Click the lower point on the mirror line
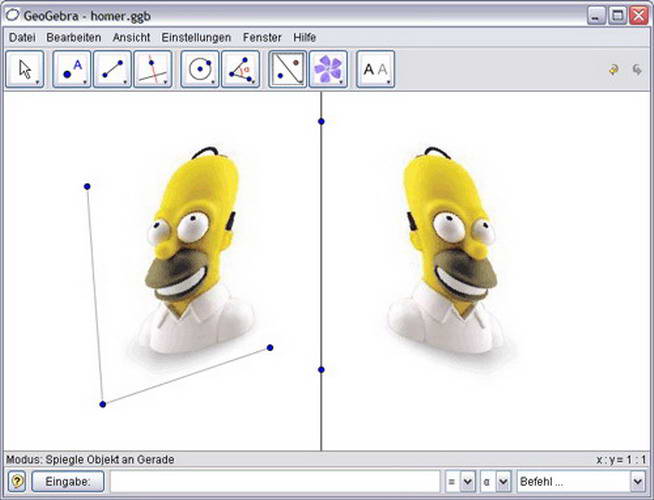 click(x=321, y=369)
